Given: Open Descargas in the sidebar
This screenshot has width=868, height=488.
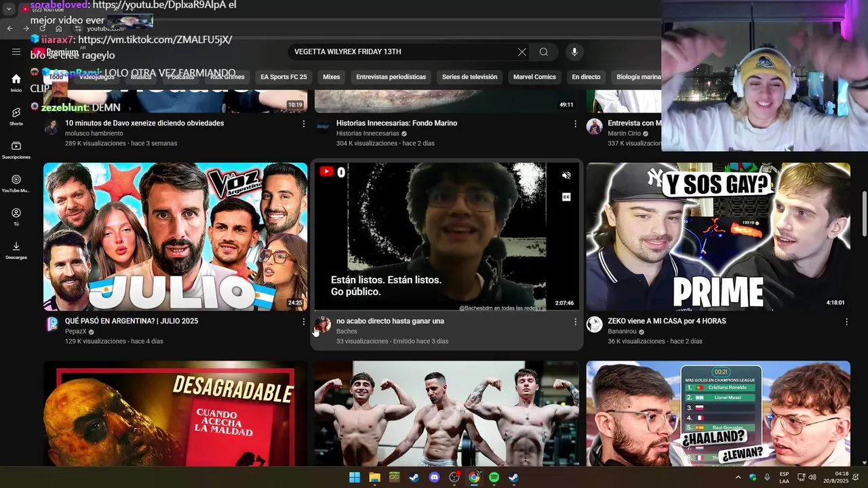Looking at the screenshot, I should (x=16, y=250).
